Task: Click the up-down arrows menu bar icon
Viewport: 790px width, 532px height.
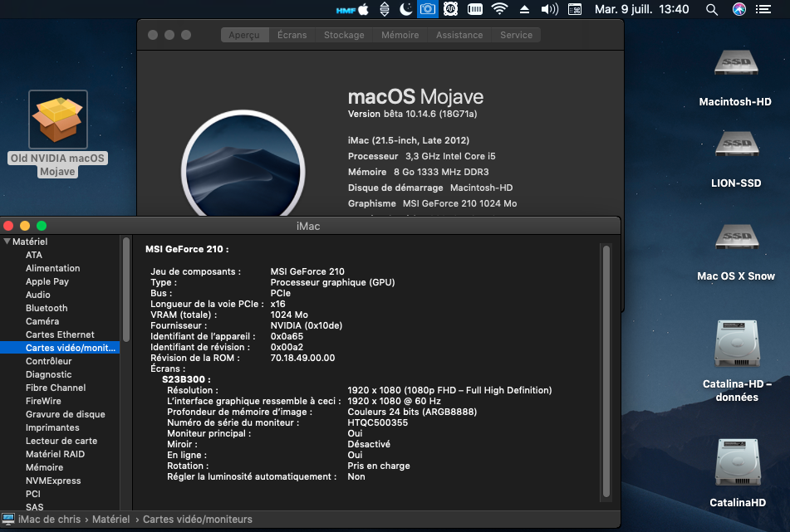Action: (385, 9)
